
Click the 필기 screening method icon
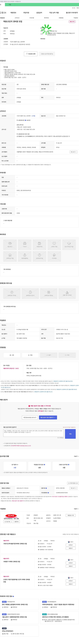pos(49,355)
